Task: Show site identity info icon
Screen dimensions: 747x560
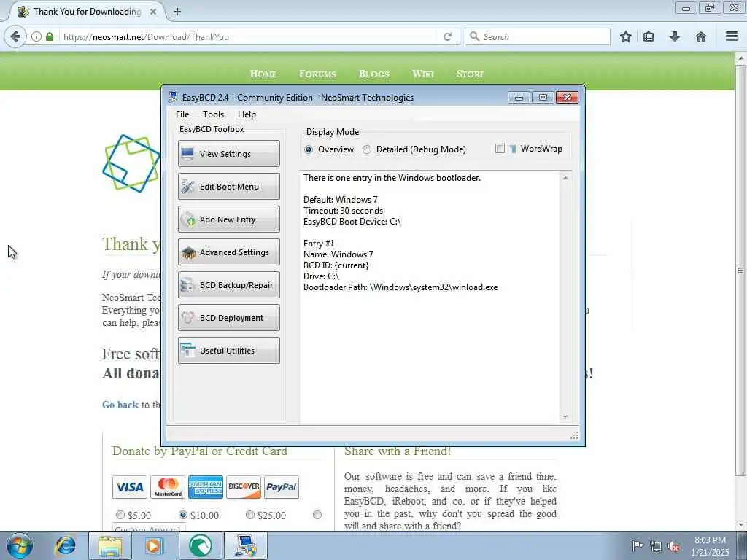Action: click(x=36, y=36)
